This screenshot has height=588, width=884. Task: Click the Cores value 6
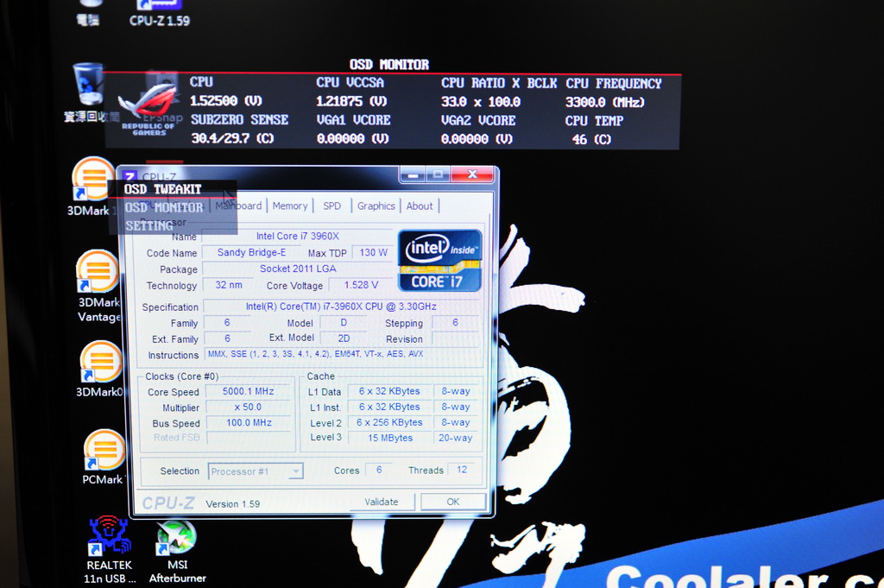pos(379,470)
